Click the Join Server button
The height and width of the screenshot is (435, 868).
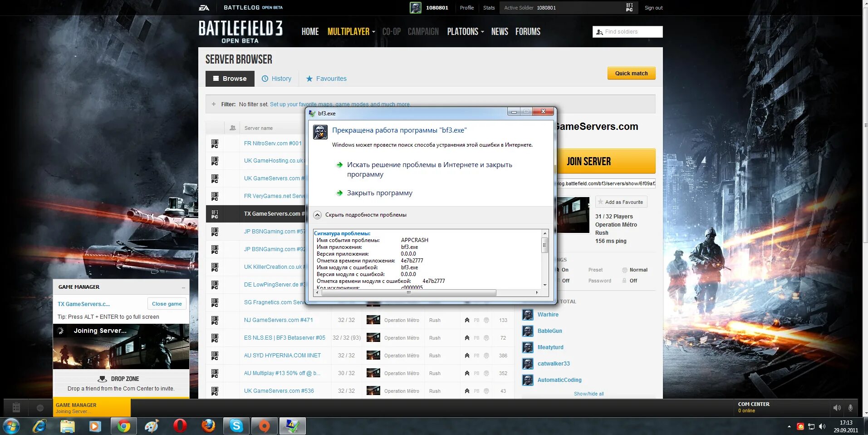(x=605, y=161)
